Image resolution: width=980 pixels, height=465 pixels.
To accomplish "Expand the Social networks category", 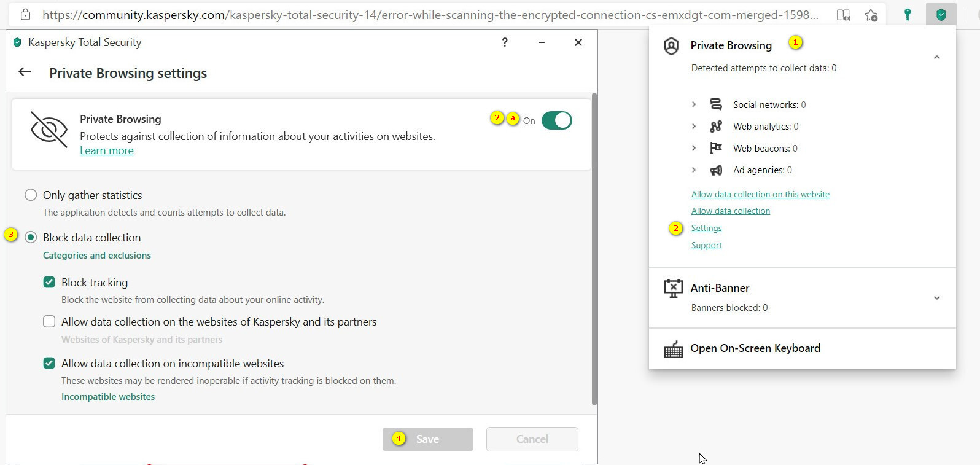I will (x=694, y=104).
